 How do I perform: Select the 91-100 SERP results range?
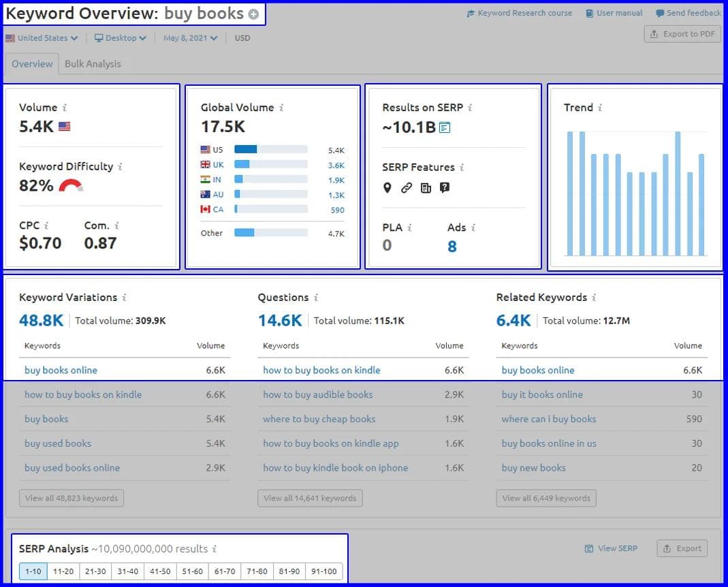click(x=323, y=571)
